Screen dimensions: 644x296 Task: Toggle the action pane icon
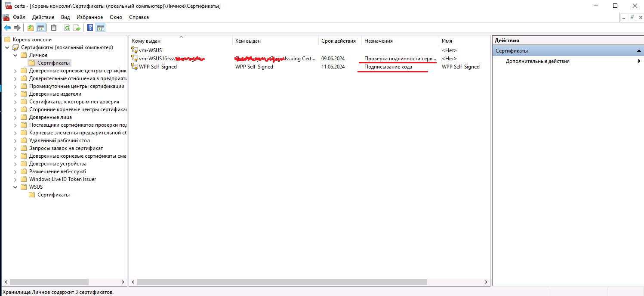point(100,27)
